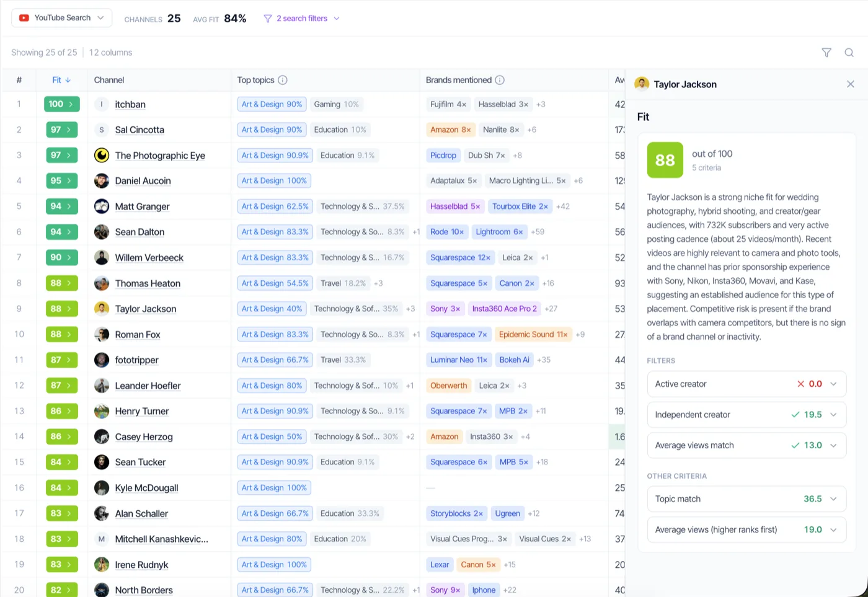
Task: Click Leander Hoefler's channel avatar
Action: [x=102, y=386]
